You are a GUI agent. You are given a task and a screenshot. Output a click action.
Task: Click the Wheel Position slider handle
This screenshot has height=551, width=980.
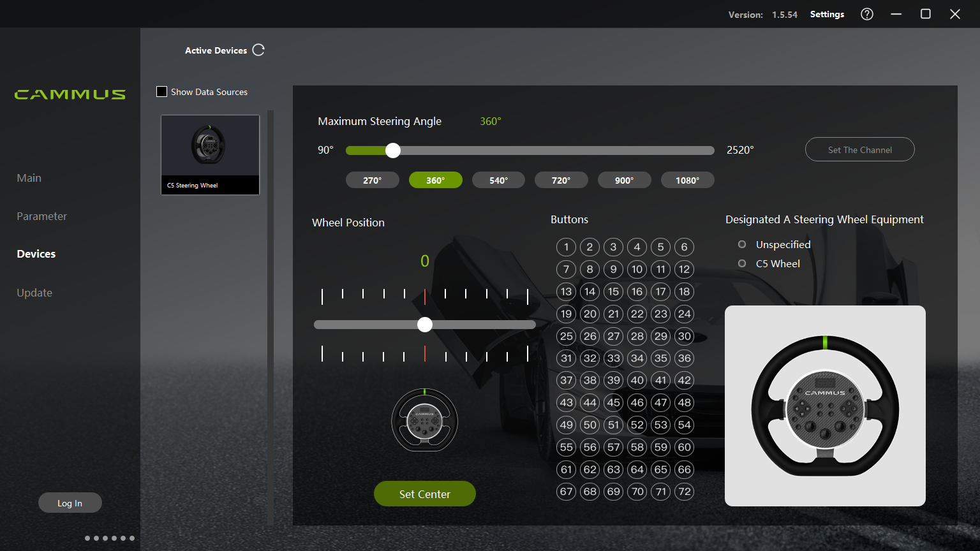tap(425, 325)
